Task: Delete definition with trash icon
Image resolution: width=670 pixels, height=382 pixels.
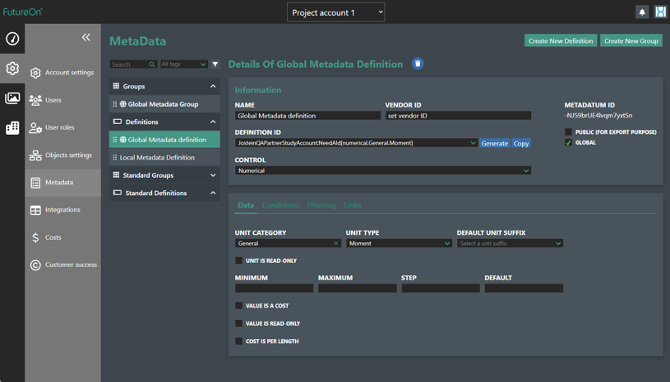Action: point(417,64)
